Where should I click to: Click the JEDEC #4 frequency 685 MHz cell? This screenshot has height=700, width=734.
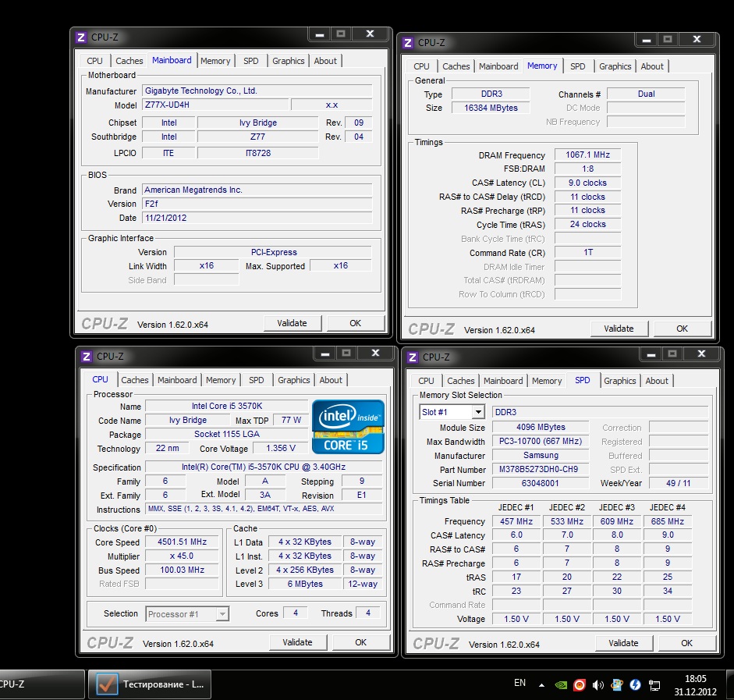[x=668, y=521]
